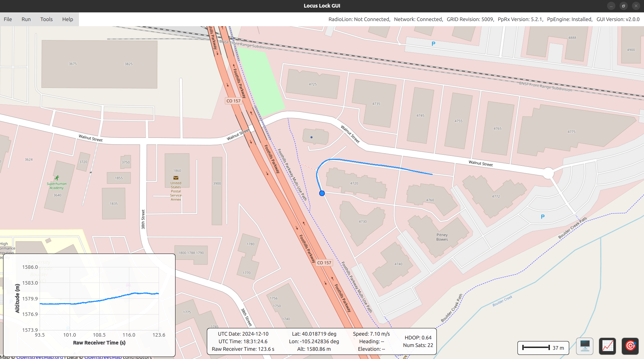The width and height of the screenshot is (644, 359).
Task: Open the Run menu
Action: click(x=26, y=19)
